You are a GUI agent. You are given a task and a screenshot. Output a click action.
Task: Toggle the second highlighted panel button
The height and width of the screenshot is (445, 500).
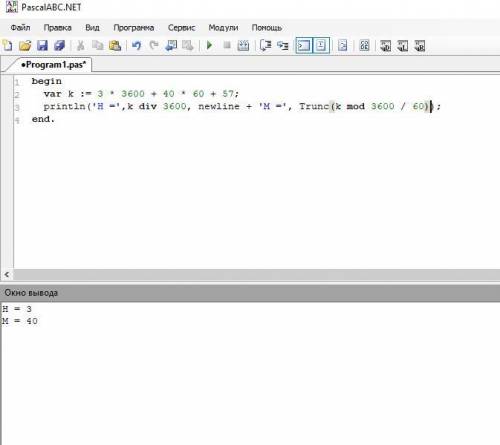321,45
